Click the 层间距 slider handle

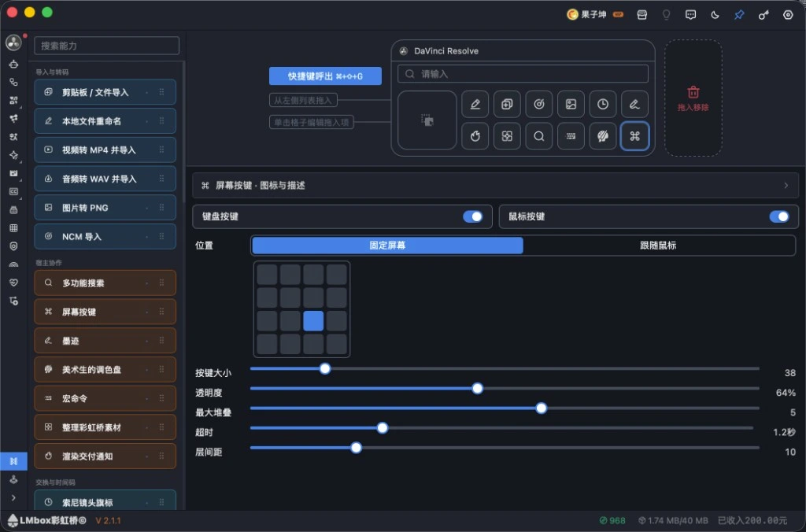(356, 448)
